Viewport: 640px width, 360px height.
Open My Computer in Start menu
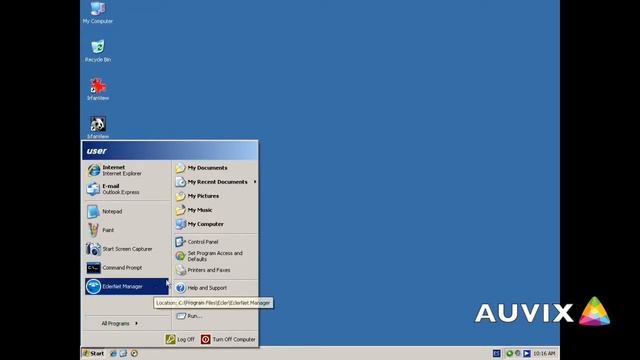click(x=216, y=224)
